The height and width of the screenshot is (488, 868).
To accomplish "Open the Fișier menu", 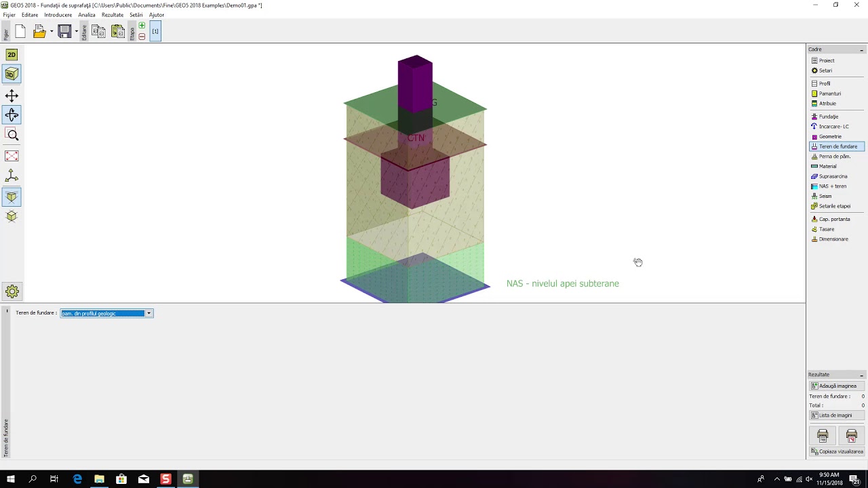I will tap(9, 15).
